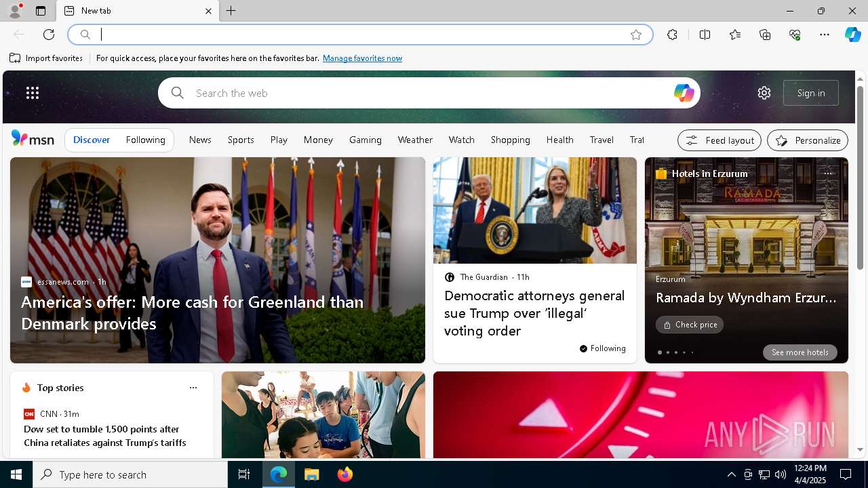Close the New tab tab

(x=208, y=11)
